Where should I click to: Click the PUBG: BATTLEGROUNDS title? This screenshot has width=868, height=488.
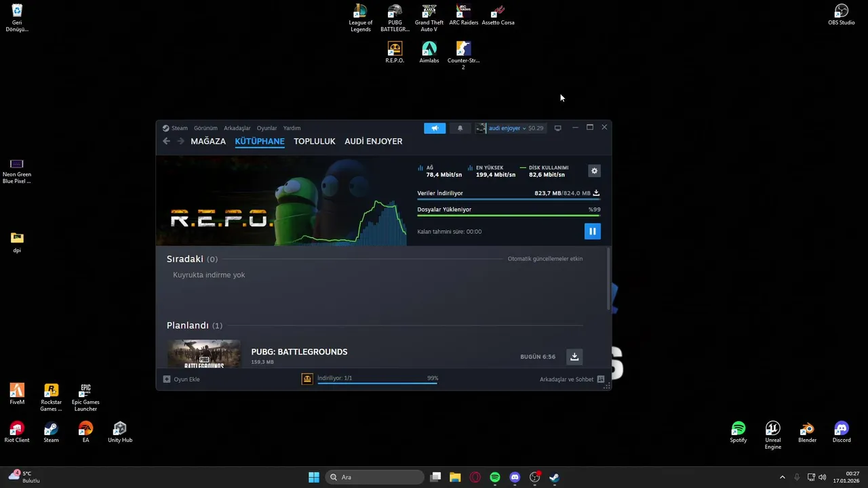[x=299, y=352]
